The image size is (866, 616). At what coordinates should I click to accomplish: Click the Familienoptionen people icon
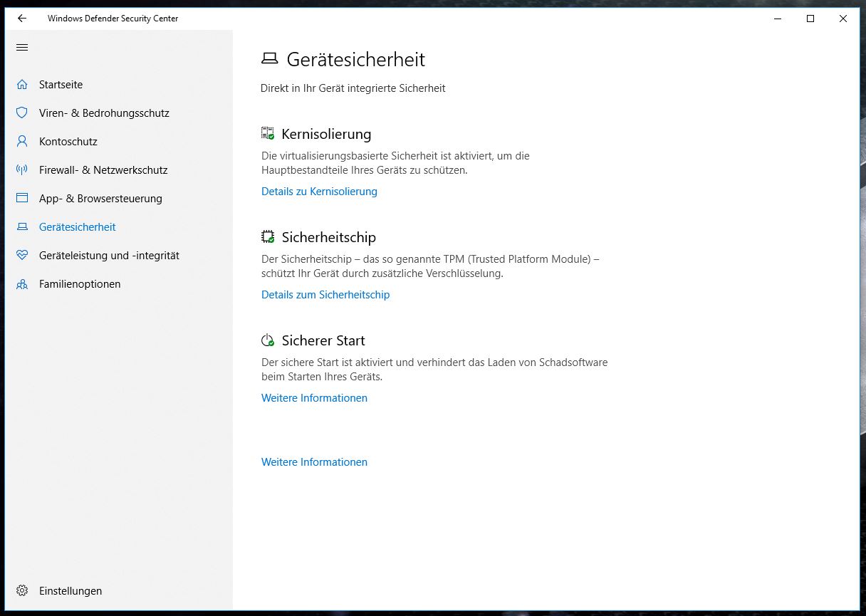pyautogui.click(x=22, y=284)
